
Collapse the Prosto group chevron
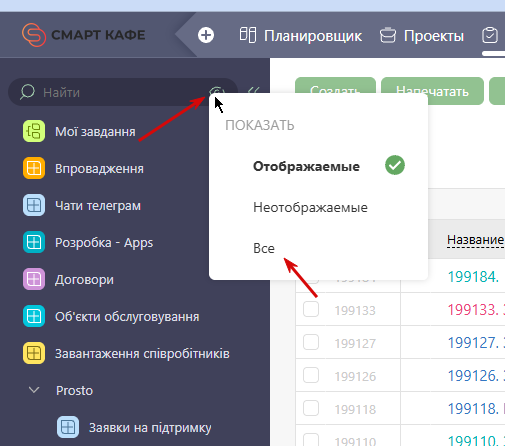[34, 390]
